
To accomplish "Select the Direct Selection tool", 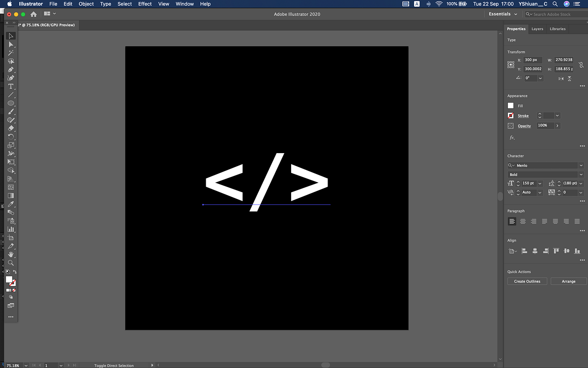I will click(11, 45).
